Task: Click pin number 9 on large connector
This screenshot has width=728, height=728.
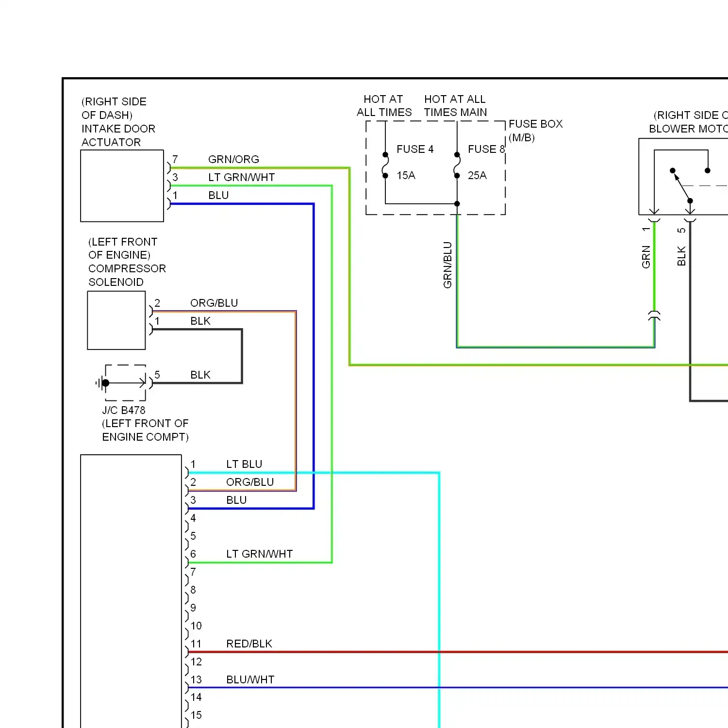Action: pos(193,608)
